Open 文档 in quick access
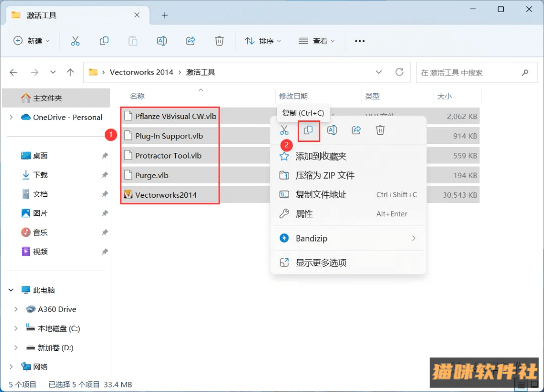 click(40, 194)
